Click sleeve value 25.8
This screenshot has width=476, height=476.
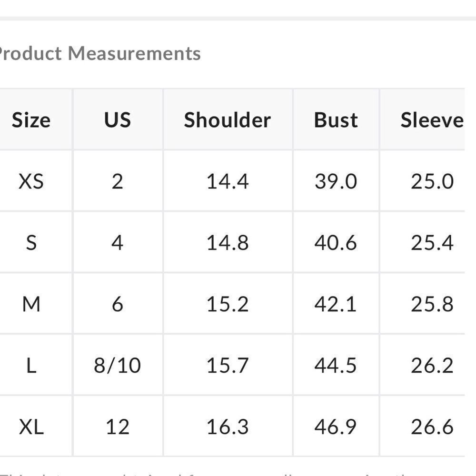432,304
